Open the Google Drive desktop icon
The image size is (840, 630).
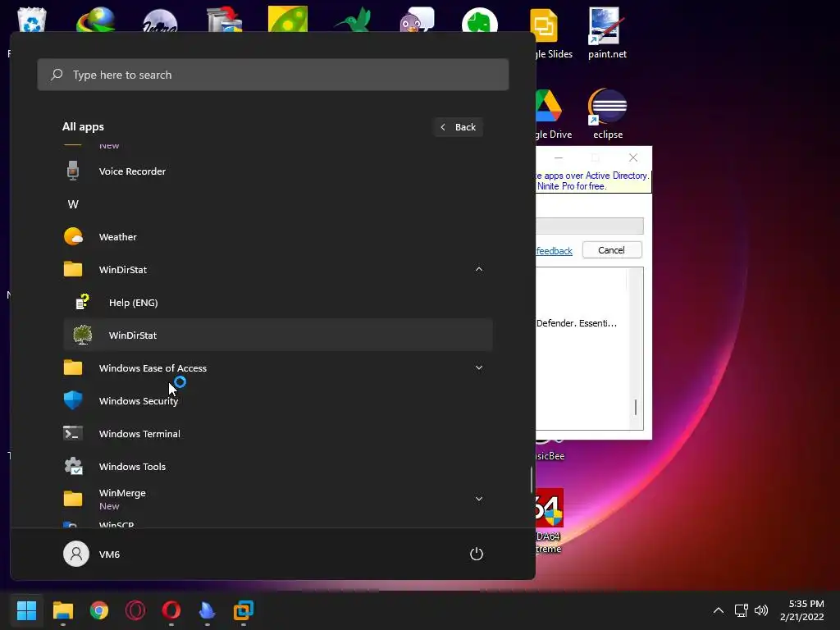click(549, 113)
